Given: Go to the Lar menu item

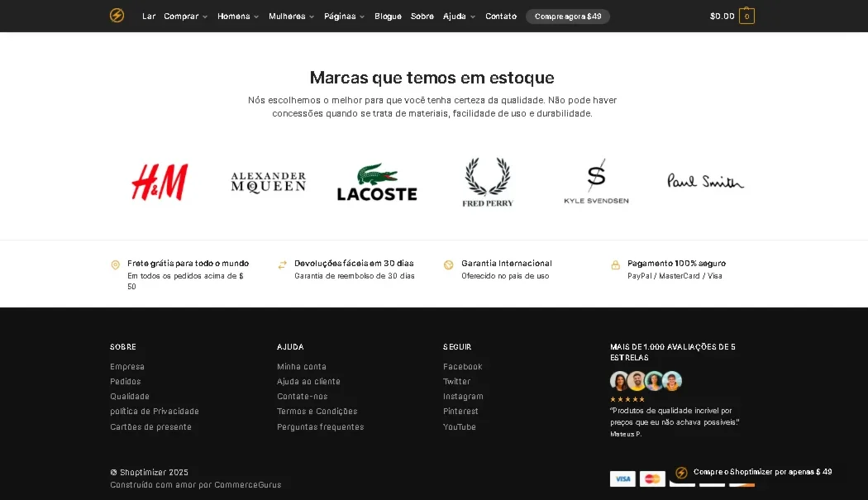Looking at the screenshot, I should (149, 16).
